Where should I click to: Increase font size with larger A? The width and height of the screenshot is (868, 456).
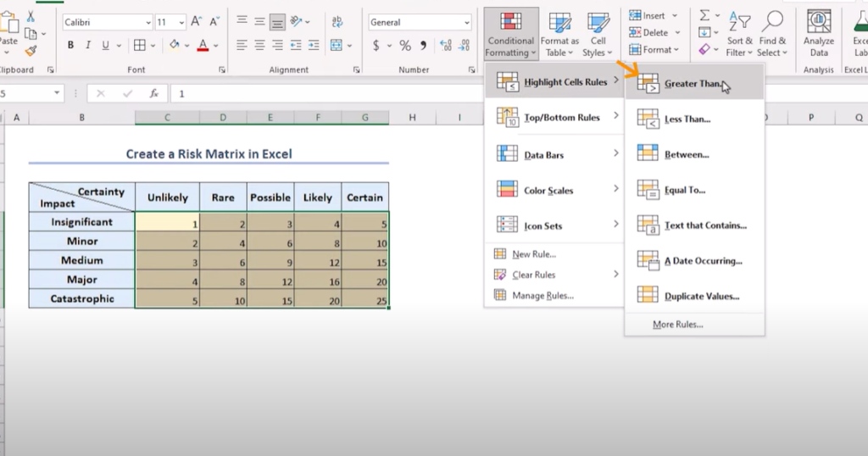coord(196,22)
